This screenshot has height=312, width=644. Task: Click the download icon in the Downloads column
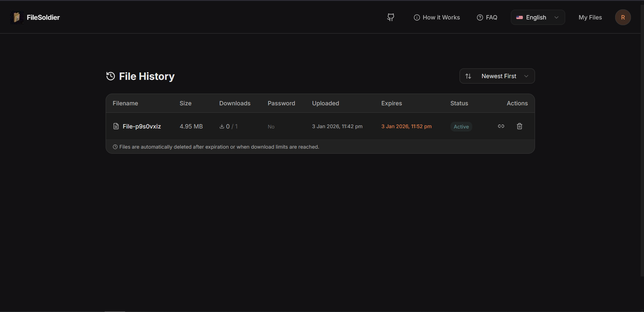click(222, 126)
